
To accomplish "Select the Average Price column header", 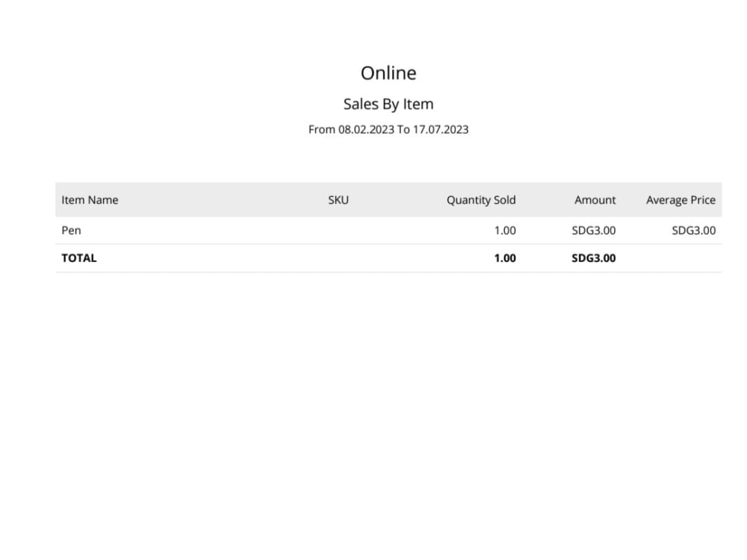I will (x=681, y=200).
